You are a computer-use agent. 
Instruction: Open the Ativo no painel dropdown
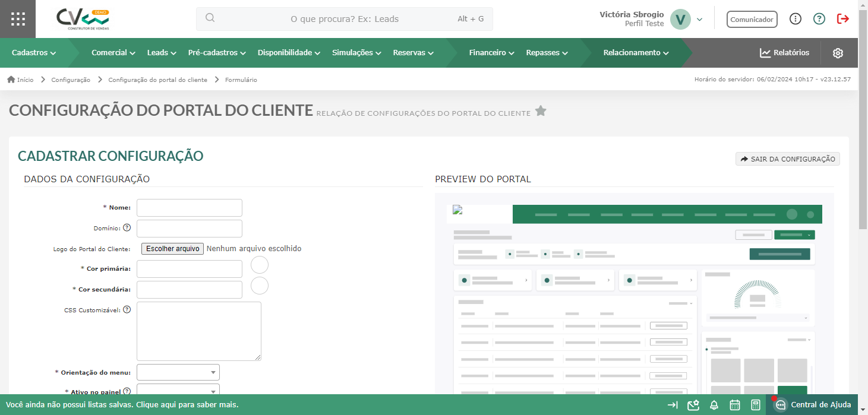pyautogui.click(x=178, y=389)
